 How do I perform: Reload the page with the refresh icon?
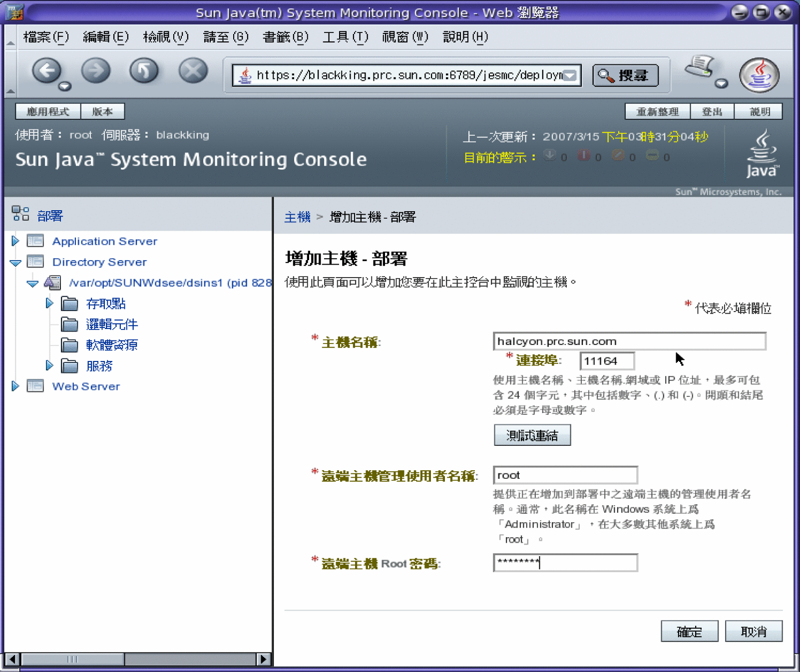(144, 70)
